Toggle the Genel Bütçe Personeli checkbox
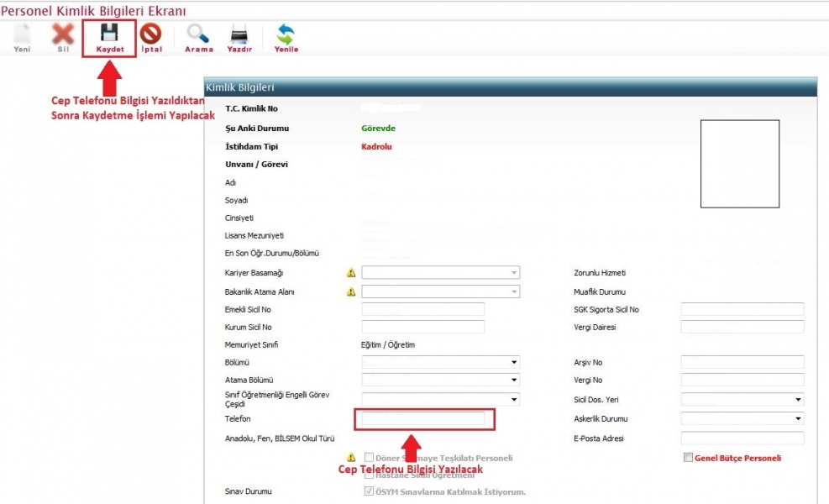Viewport: 829px width, 504px height. [689, 458]
